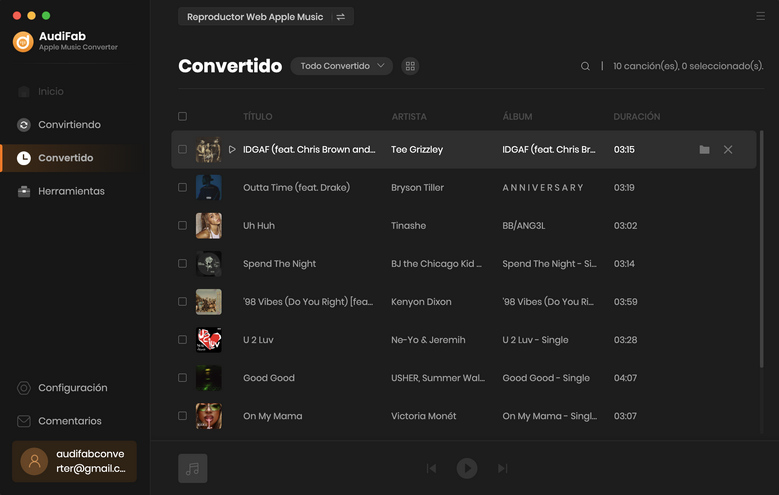779x495 pixels.
Task: Click the player bar play button
Action: [467, 468]
